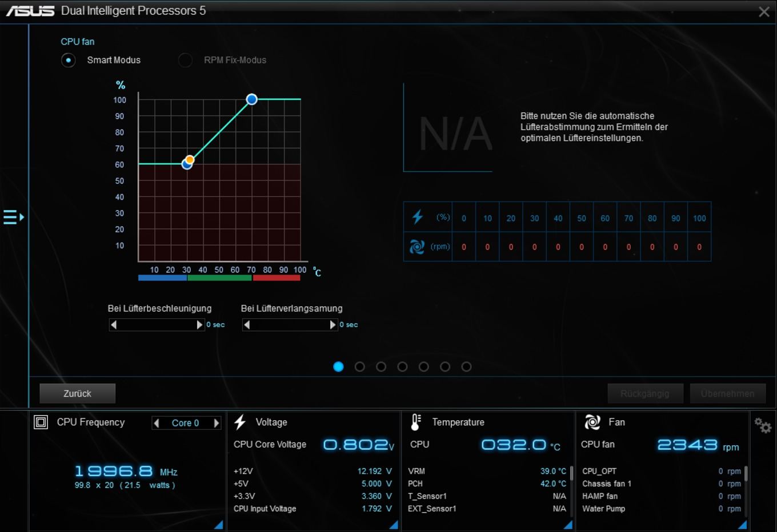
Task: Select the first fan page dot
Action: tap(338, 366)
